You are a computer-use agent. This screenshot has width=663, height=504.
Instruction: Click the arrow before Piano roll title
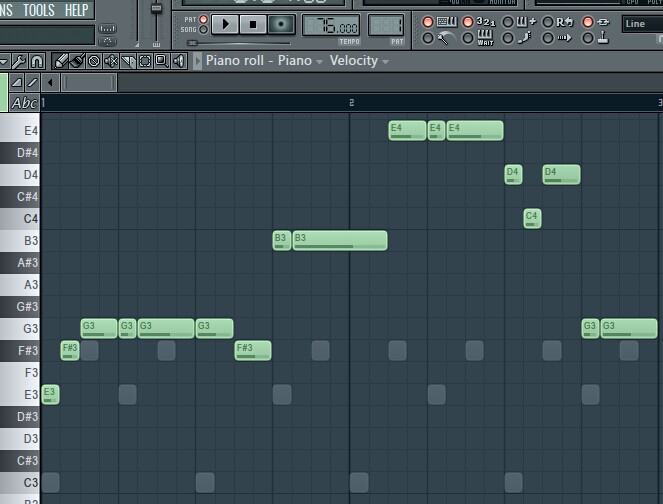[197, 61]
